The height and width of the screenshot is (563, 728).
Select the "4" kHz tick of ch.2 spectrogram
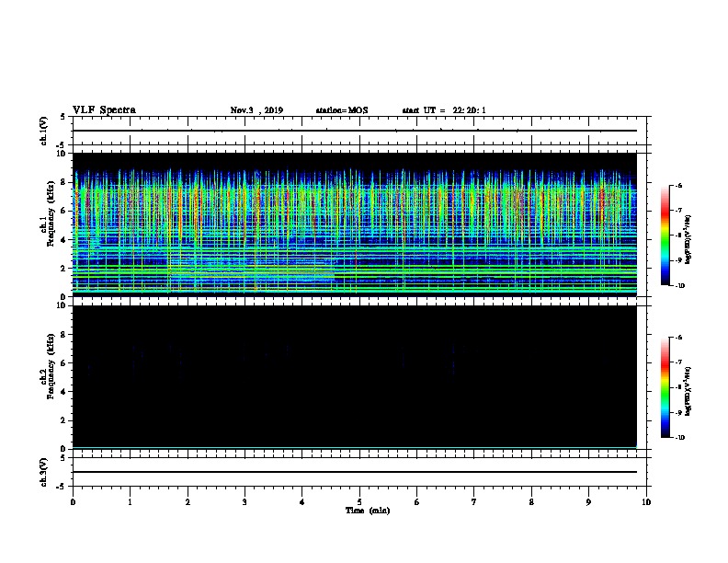click(x=63, y=392)
